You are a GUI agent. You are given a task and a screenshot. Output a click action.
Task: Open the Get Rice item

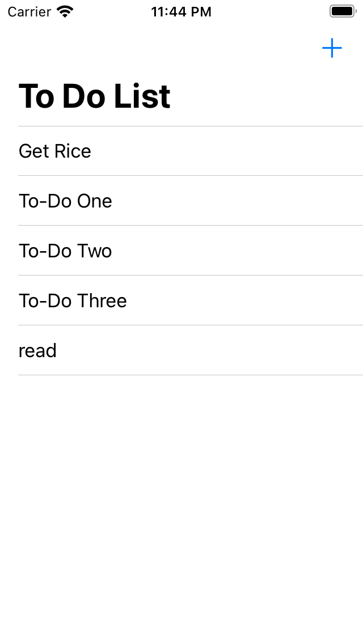(191, 151)
